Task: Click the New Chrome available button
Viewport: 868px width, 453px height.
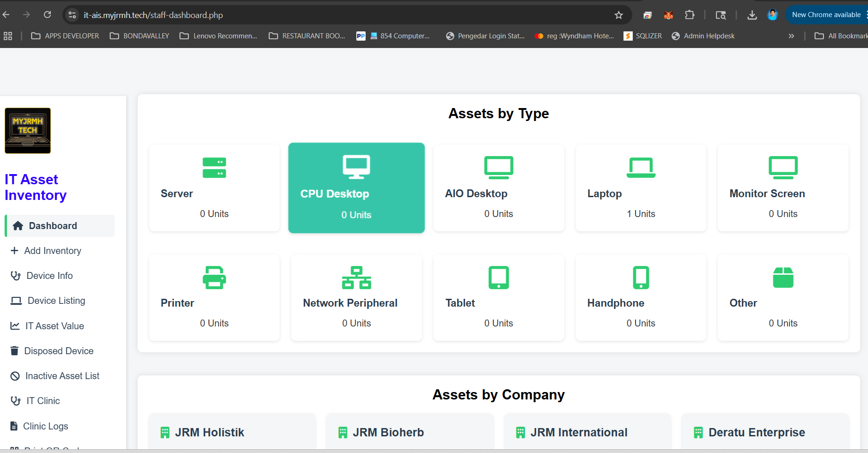Action: point(826,14)
